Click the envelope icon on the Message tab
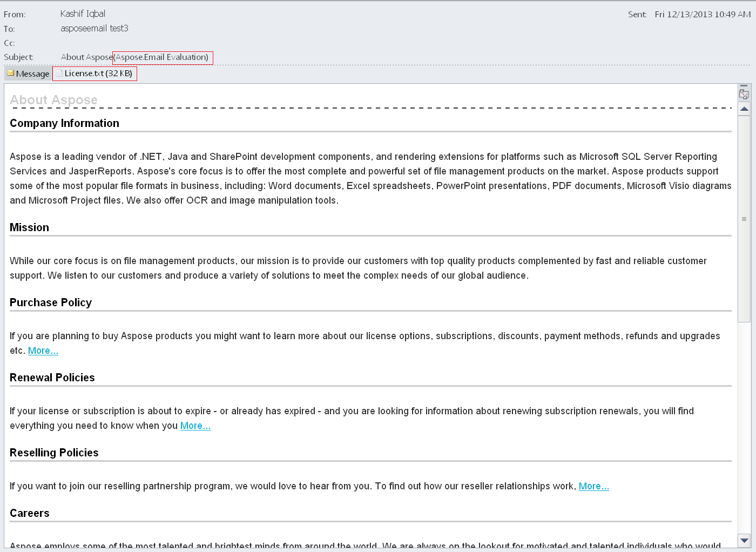The width and height of the screenshot is (756, 552). point(11,73)
